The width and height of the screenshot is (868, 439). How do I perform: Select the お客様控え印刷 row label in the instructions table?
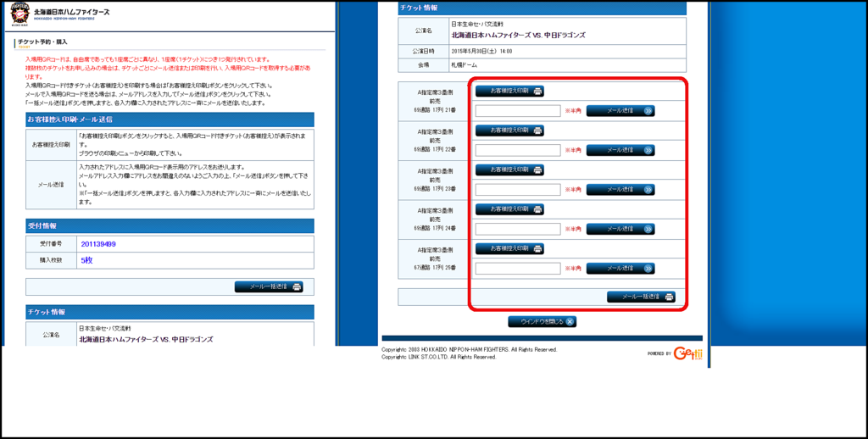coord(51,145)
